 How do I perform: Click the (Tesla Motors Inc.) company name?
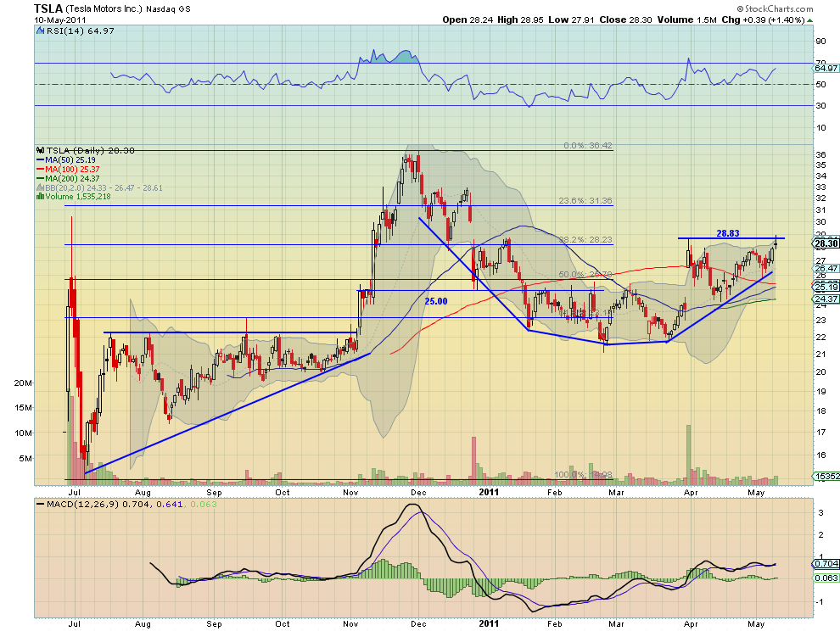104,8
